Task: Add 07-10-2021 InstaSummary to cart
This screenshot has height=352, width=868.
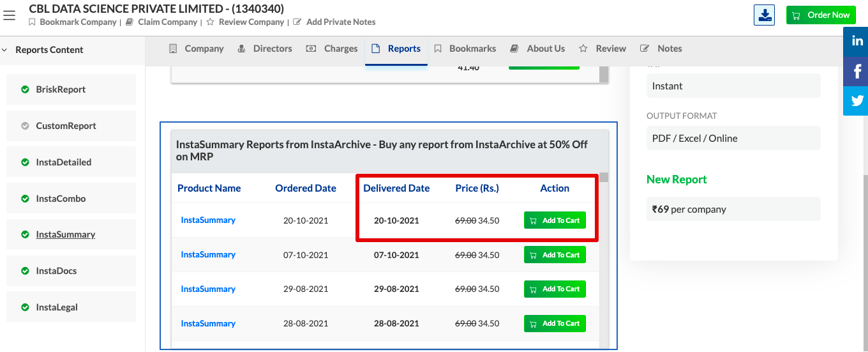Action: coord(555,255)
